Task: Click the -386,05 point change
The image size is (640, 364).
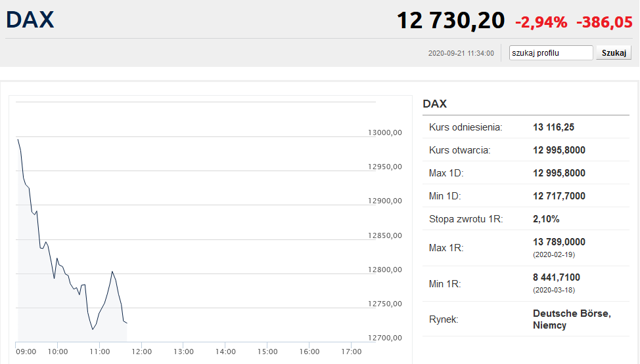Action: click(x=604, y=22)
